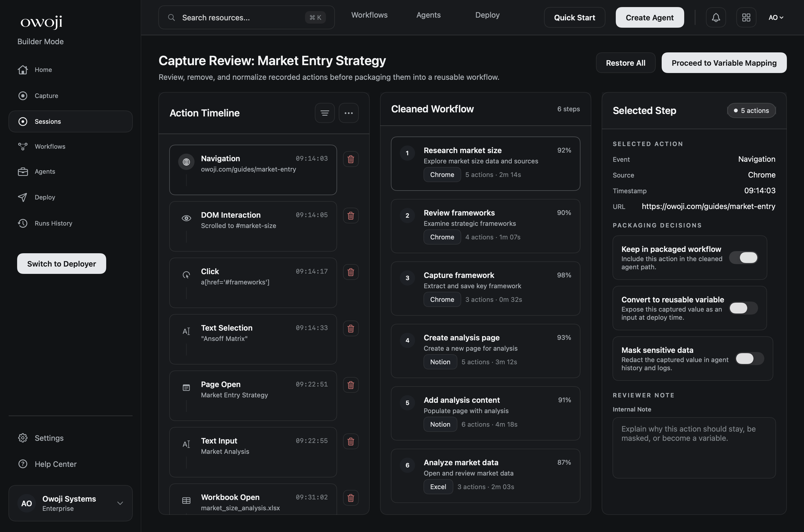Screen dimensions: 804x532
Task: Delete the Text Selection Ansoff Matrix action
Action: coord(351,328)
